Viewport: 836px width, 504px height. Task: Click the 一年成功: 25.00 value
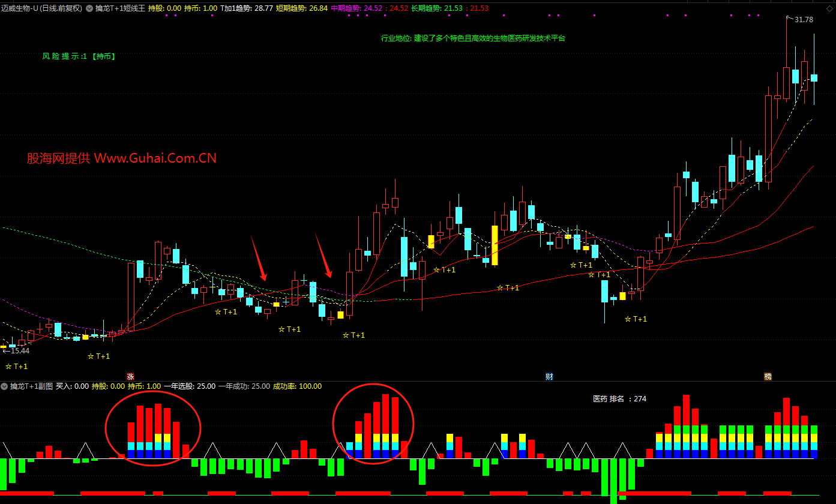click(x=244, y=386)
